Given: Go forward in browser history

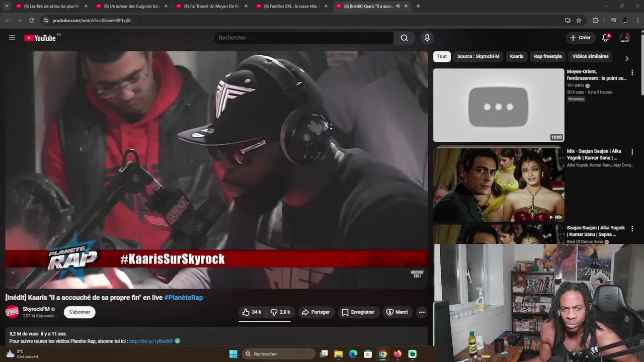Looking at the screenshot, I should (x=19, y=20).
